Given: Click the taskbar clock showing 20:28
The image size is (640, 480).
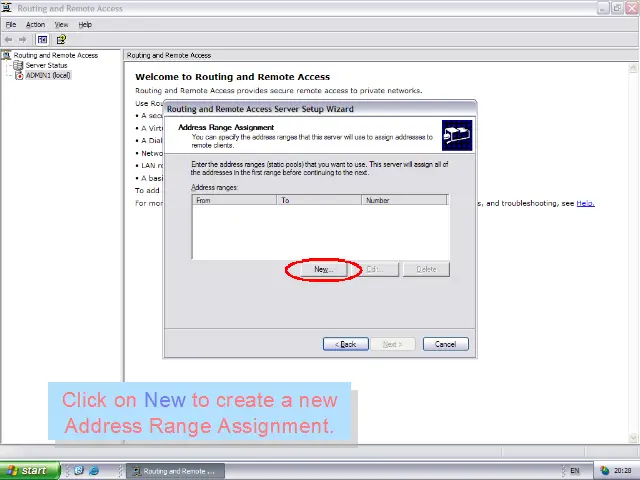Looking at the screenshot, I should tap(622, 471).
